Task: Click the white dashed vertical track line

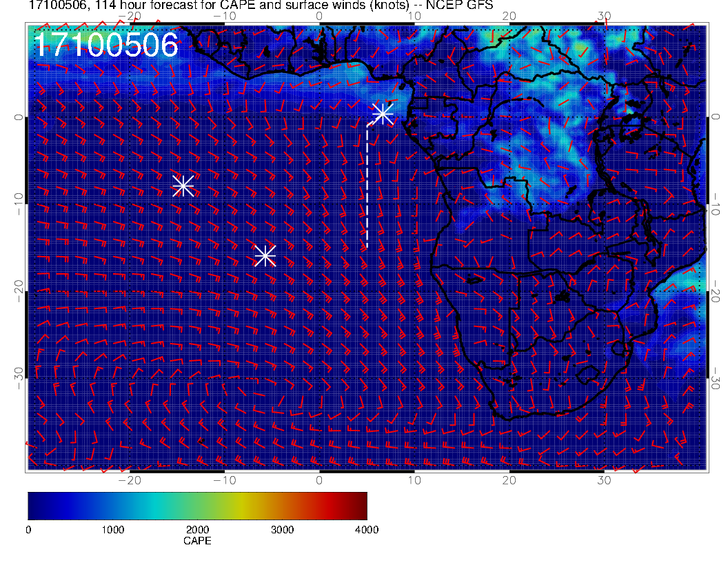Action: click(367, 186)
